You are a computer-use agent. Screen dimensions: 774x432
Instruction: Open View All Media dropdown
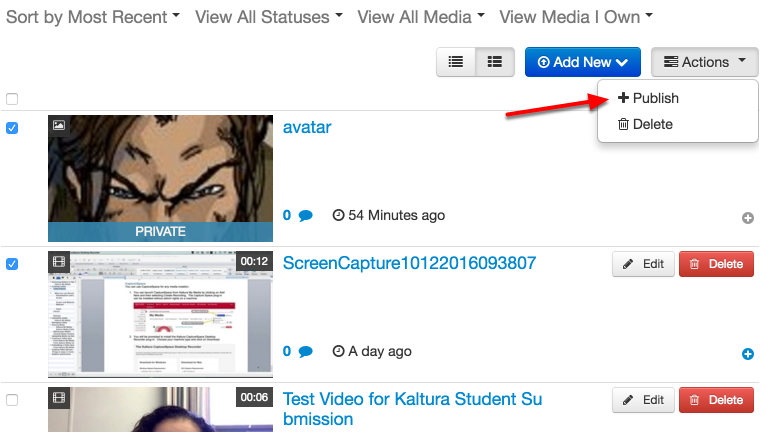(x=421, y=17)
